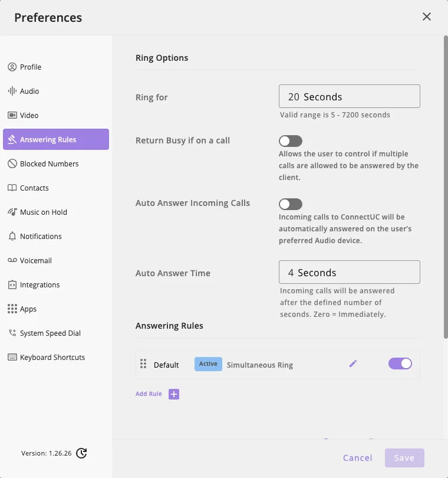Click the Add Rule plus icon
This screenshot has height=478, width=448.
pyautogui.click(x=174, y=394)
